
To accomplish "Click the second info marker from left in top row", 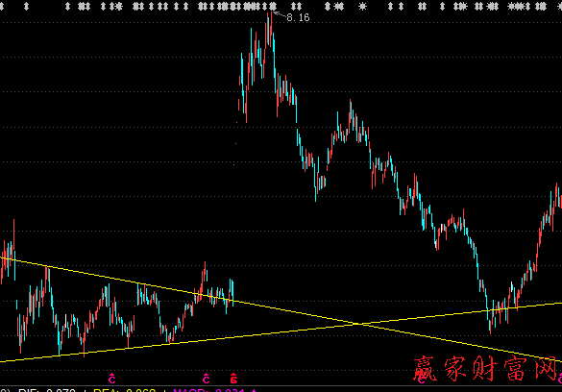I will (26, 6).
